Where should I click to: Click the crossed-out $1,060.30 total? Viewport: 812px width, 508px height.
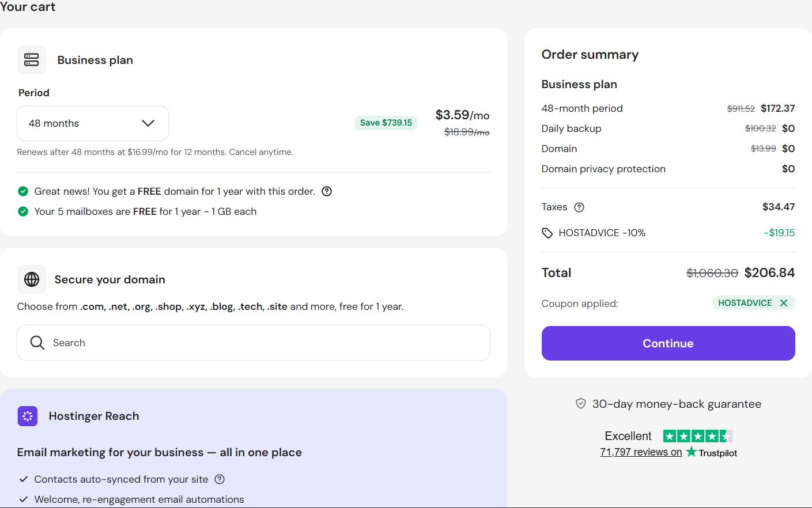(712, 273)
